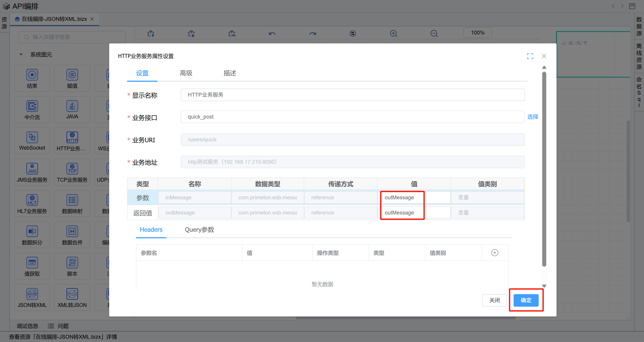
Task: Click the 确定 confirm button
Action: pos(526,300)
